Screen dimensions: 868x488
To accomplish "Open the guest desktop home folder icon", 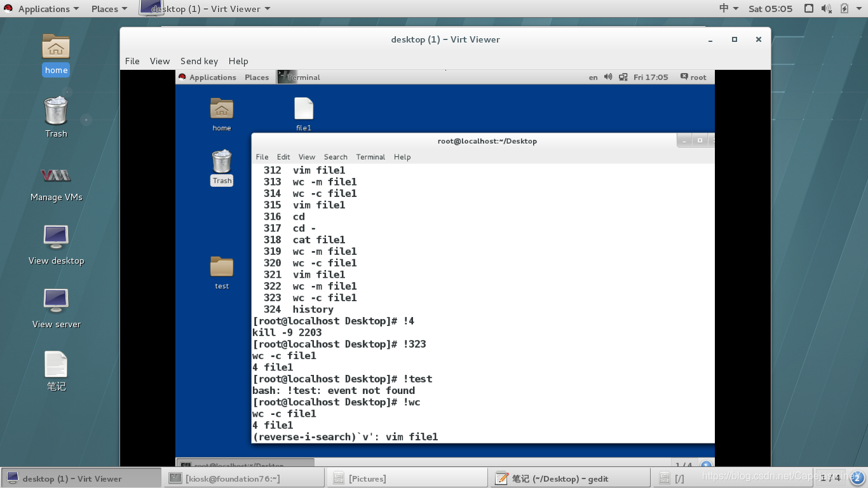I will click(222, 109).
